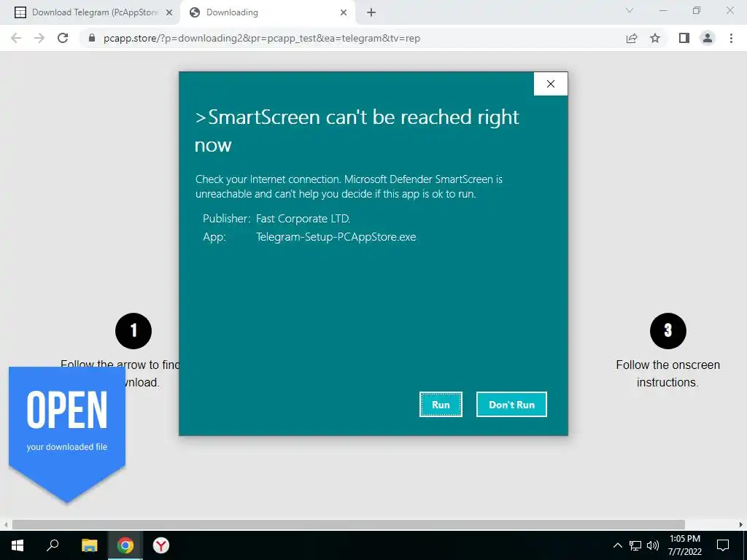Go back to the previous page
Screen dimensions: 747x560
pos(16,38)
